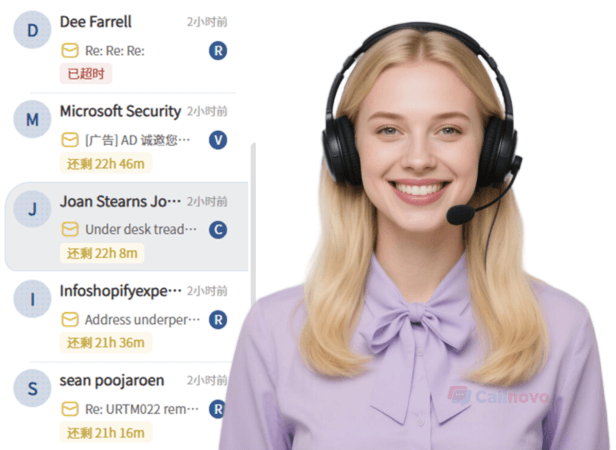Click sean poojaroen avatar circle S
This screenshot has height=450, width=616.
(32, 388)
